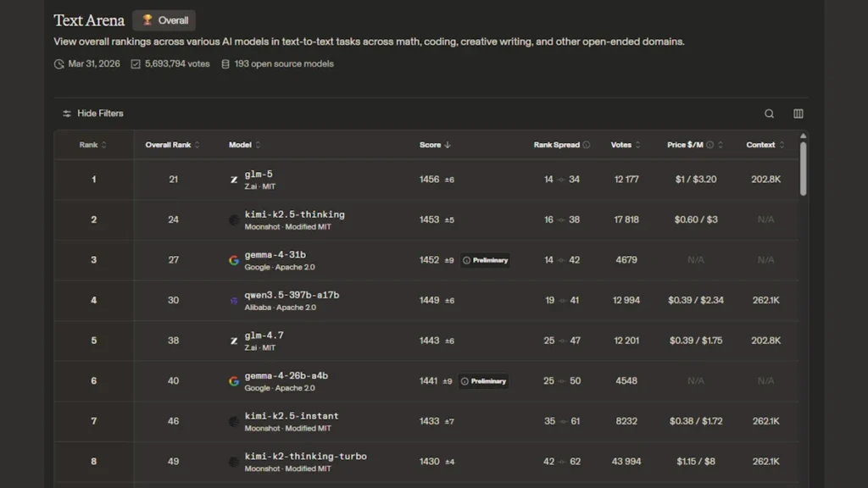Sort by the Model column
Image resolution: width=868 pixels, height=488 pixels.
point(244,145)
